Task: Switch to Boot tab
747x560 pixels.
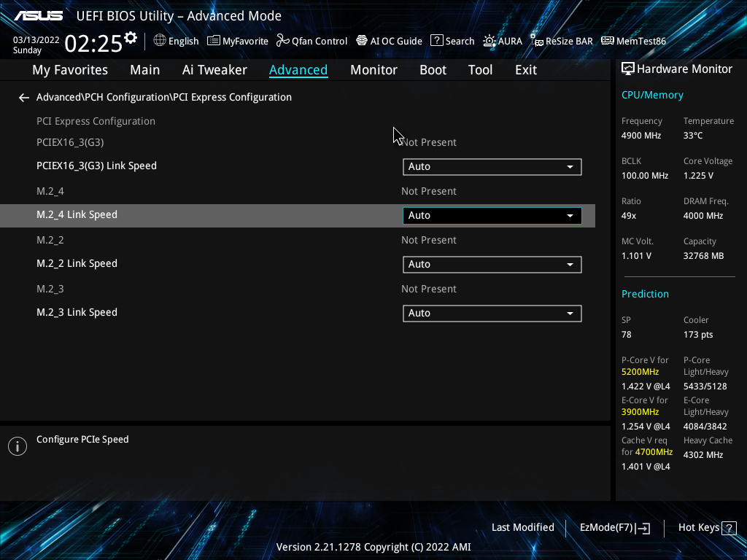Action: 433,70
